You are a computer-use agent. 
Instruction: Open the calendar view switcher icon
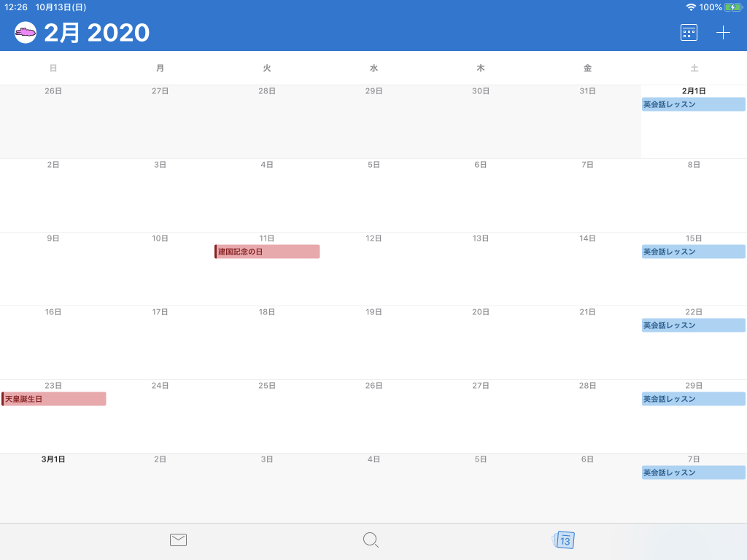[x=689, y=33]
